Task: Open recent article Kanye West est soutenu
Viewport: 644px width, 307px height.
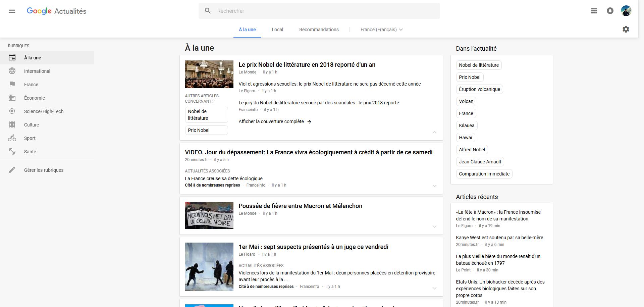Action: click(x=499, y=238)
